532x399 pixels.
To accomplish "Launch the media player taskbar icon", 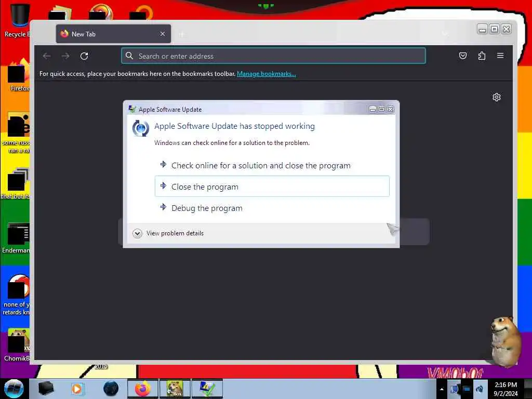I will tap(77, 389).
